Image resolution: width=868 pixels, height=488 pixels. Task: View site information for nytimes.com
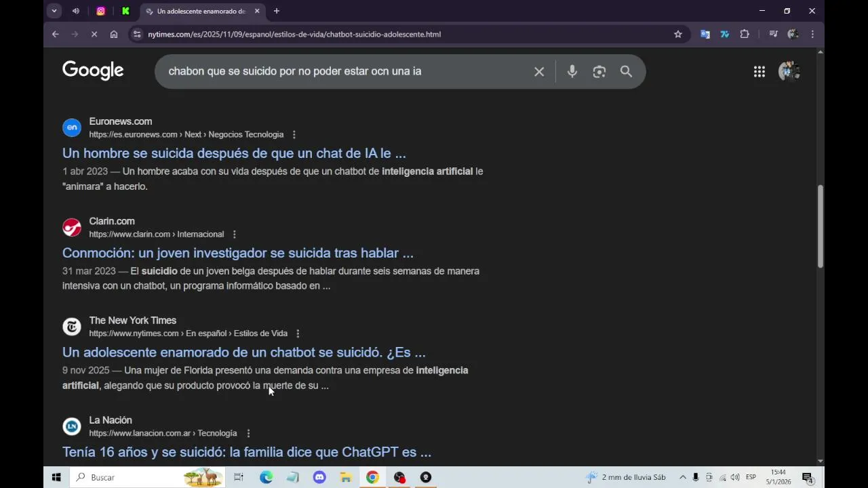click(x=137, y=34)
